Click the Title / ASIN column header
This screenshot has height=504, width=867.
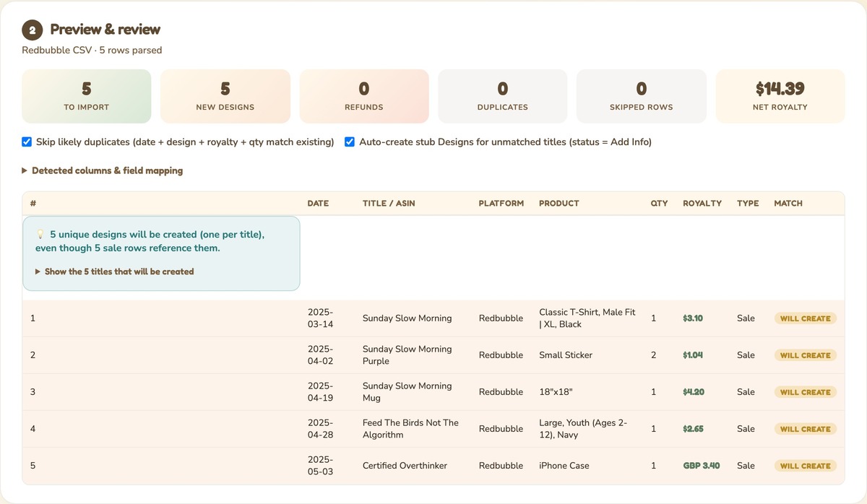[389, 204]
